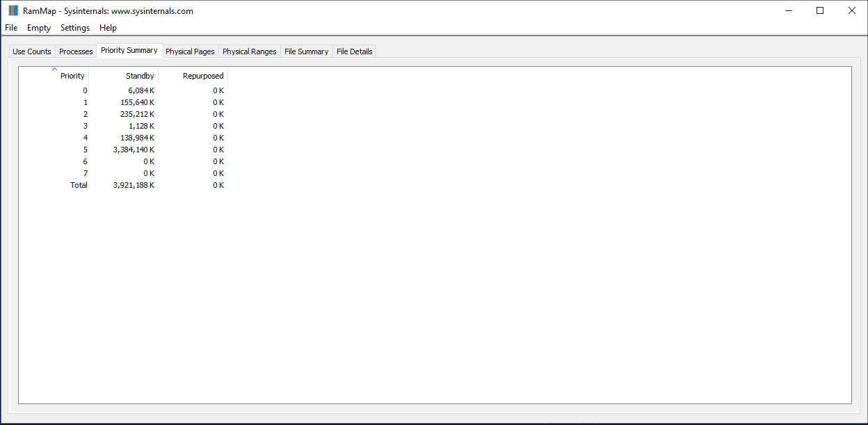
Task: Sort by the Standby column header
Action: click(139, 75)
